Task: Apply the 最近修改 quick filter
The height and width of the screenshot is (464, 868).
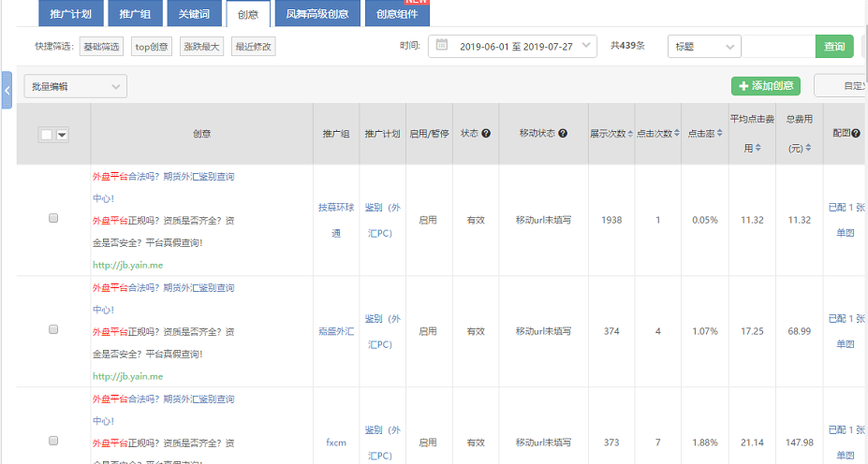Action: (253, 47)
